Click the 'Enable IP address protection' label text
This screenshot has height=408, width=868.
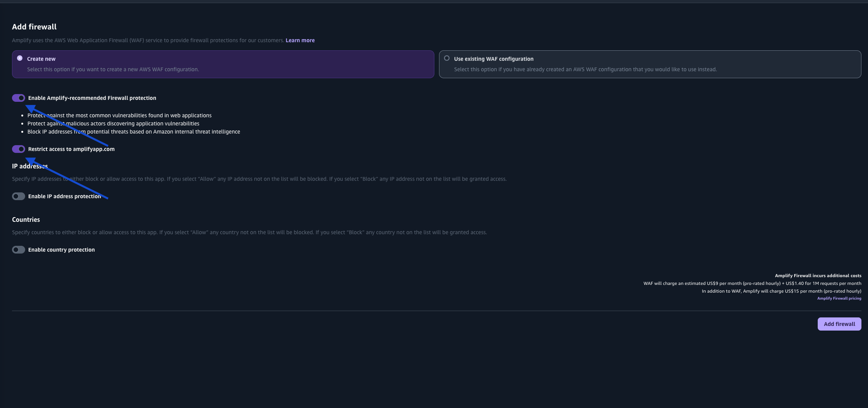point(64,196)
